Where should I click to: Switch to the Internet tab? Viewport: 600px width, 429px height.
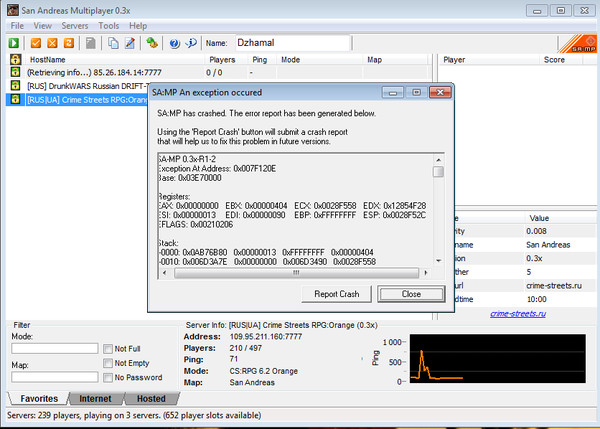pyautogui.click(x=95, y=398)
